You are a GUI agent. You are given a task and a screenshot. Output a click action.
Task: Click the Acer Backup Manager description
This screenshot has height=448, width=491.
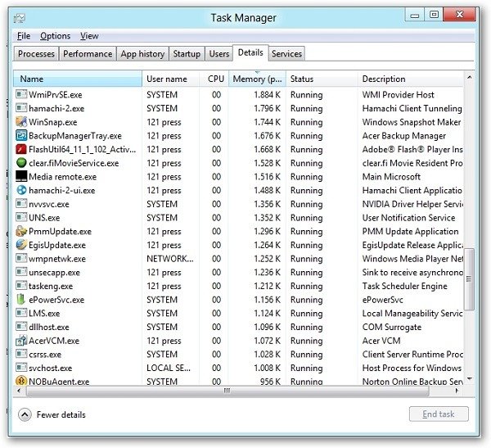click(x=404, y=136)
